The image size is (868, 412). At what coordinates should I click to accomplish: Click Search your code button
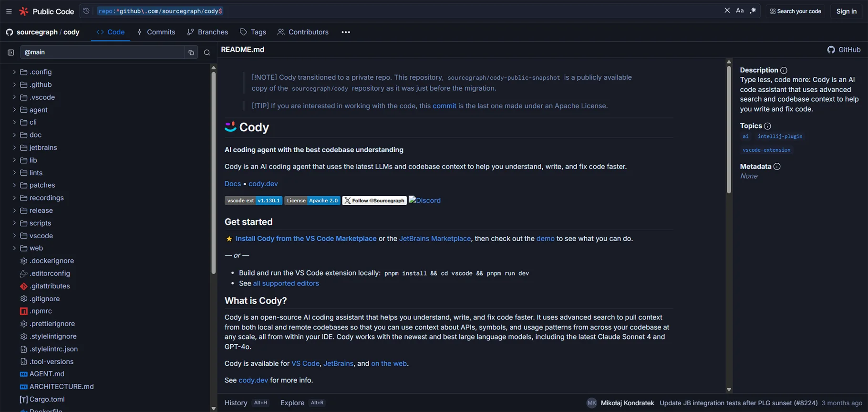(x=796, y=11)
